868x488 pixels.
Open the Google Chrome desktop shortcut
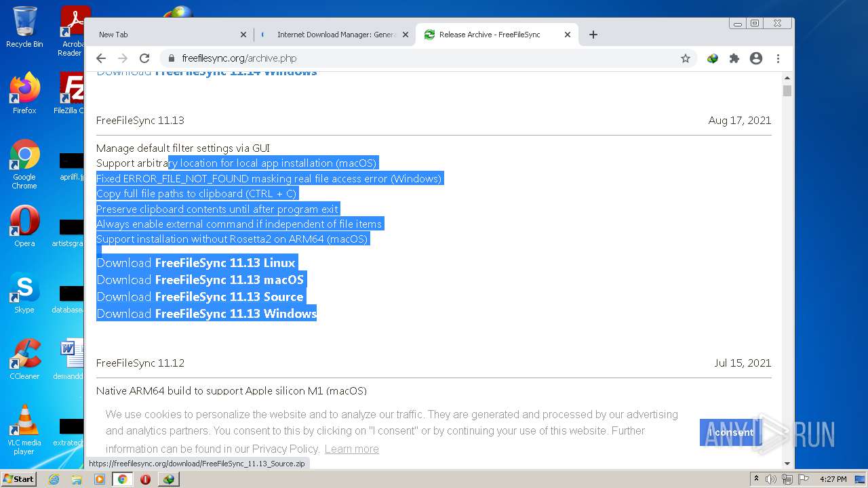click(24, 164)
